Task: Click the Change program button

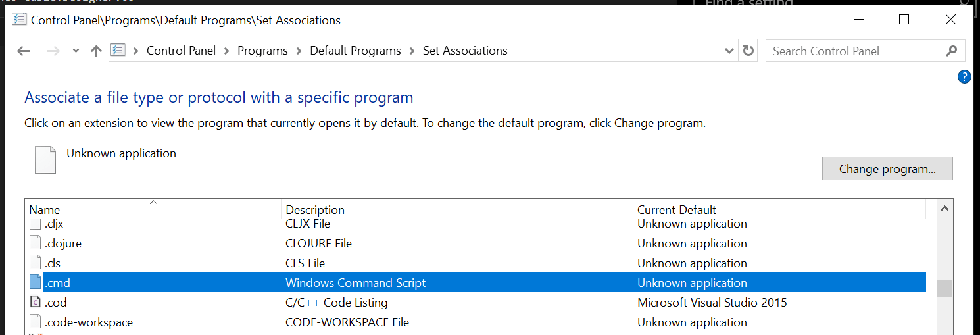Action: (887, 169)
